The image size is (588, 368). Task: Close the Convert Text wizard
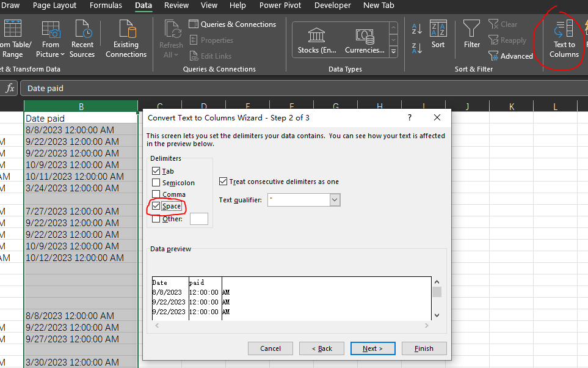437,117
